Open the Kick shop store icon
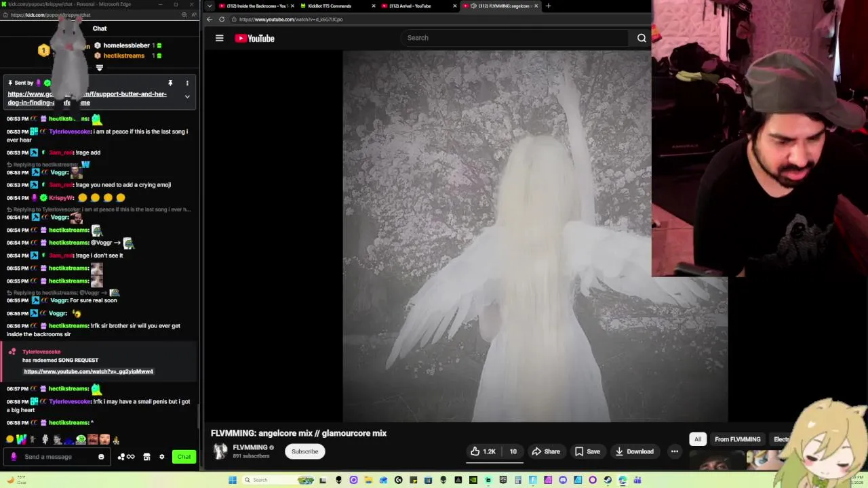 point(146,457)
